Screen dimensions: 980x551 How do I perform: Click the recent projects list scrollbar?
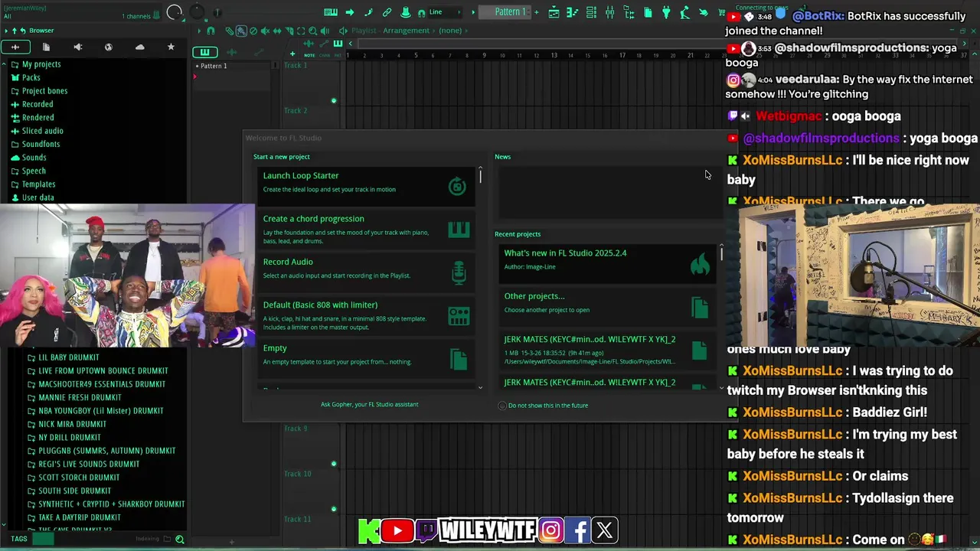point(721,253)
